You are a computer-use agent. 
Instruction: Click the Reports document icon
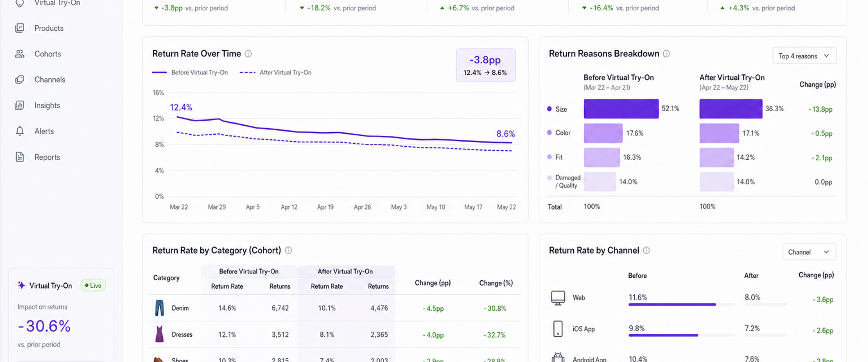19,157
